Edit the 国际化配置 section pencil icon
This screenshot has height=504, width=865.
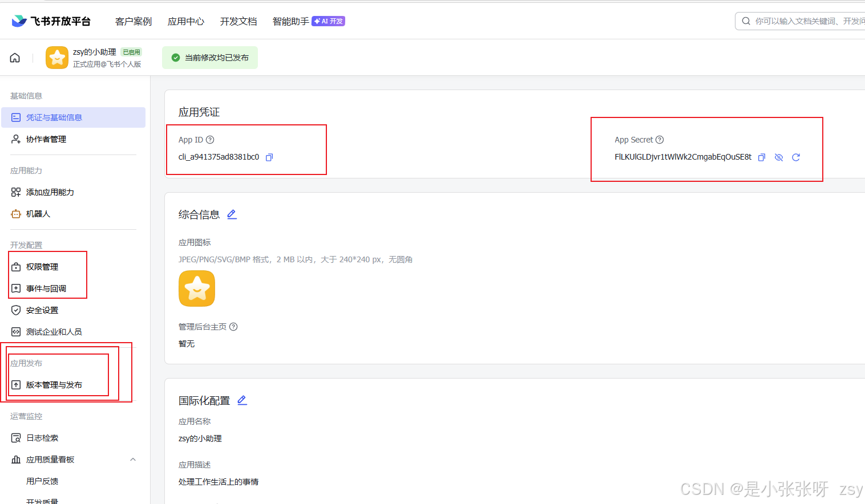(x=242, y=400)
